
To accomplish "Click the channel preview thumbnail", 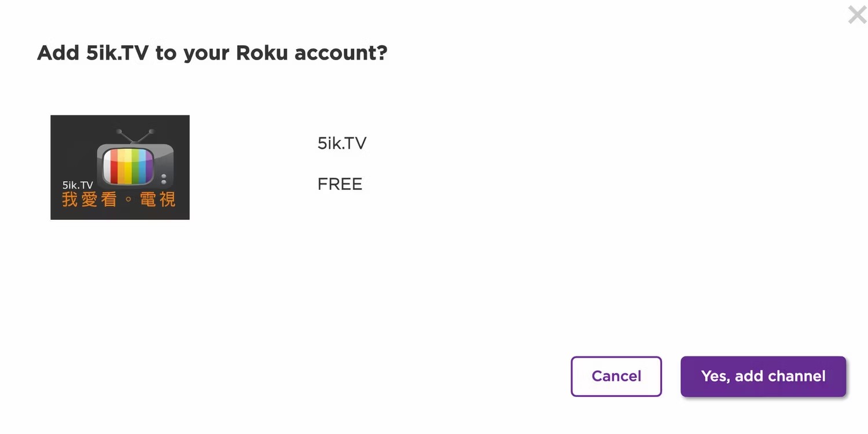I will click(120, 167).
